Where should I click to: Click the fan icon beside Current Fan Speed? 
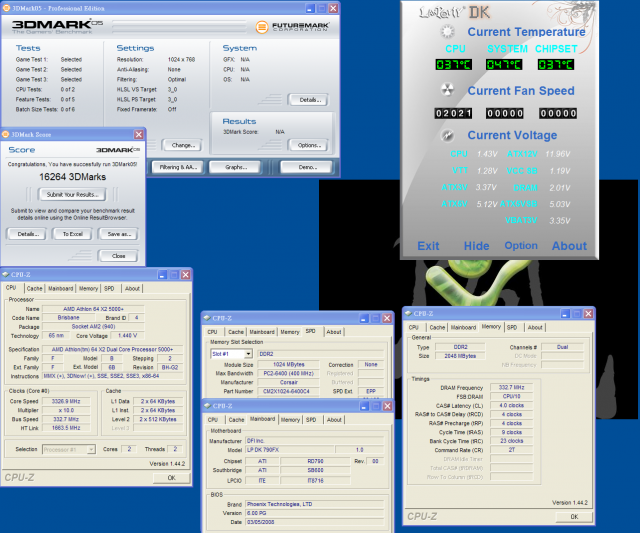pos(447,89)
